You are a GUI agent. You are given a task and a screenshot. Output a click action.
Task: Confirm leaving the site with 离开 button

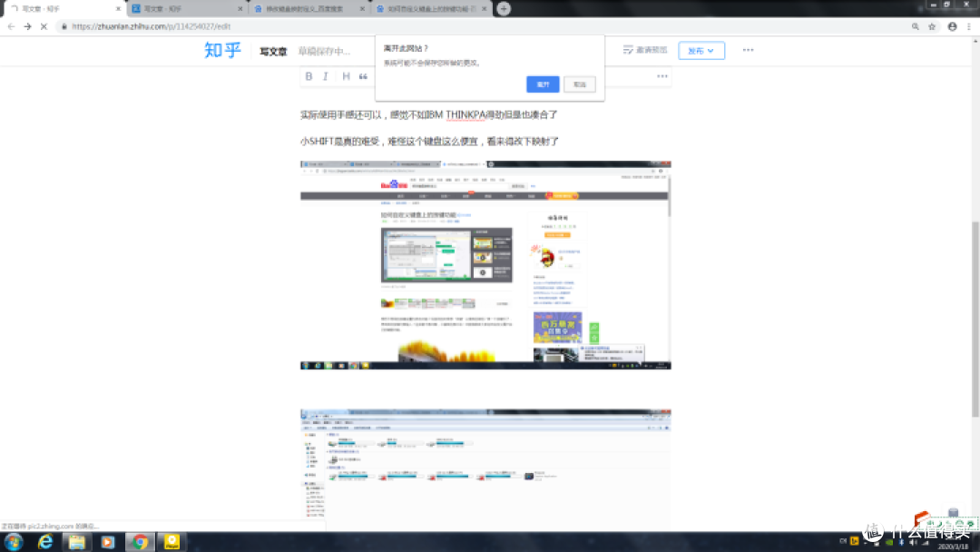coord(543,84)
